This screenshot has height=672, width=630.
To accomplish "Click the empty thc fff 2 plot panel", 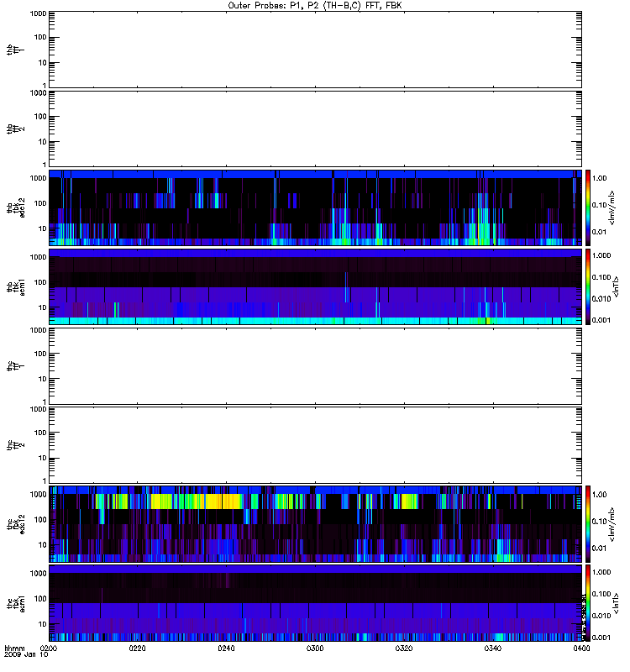I will (315, 445).
